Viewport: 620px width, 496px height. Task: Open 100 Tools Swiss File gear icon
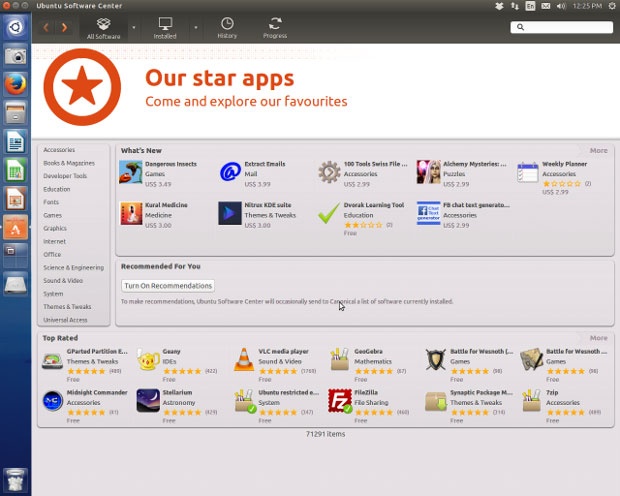(x=329, y=172)
